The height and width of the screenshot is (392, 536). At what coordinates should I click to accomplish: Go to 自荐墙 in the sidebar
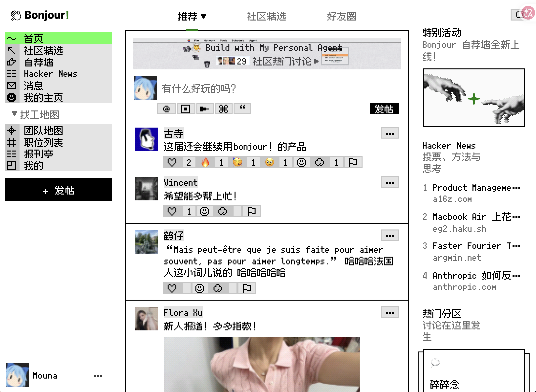(x=59, y=62)
